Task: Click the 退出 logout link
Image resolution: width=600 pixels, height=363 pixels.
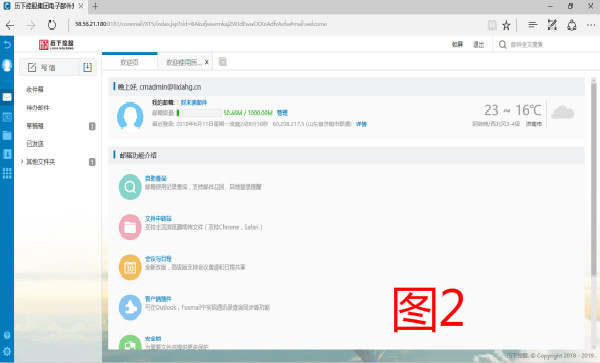Action: click(x=478, y=44)
